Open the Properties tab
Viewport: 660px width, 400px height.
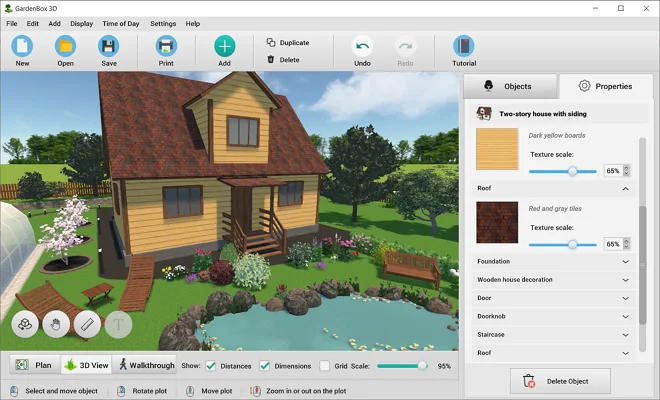click(x=606, y=86)
